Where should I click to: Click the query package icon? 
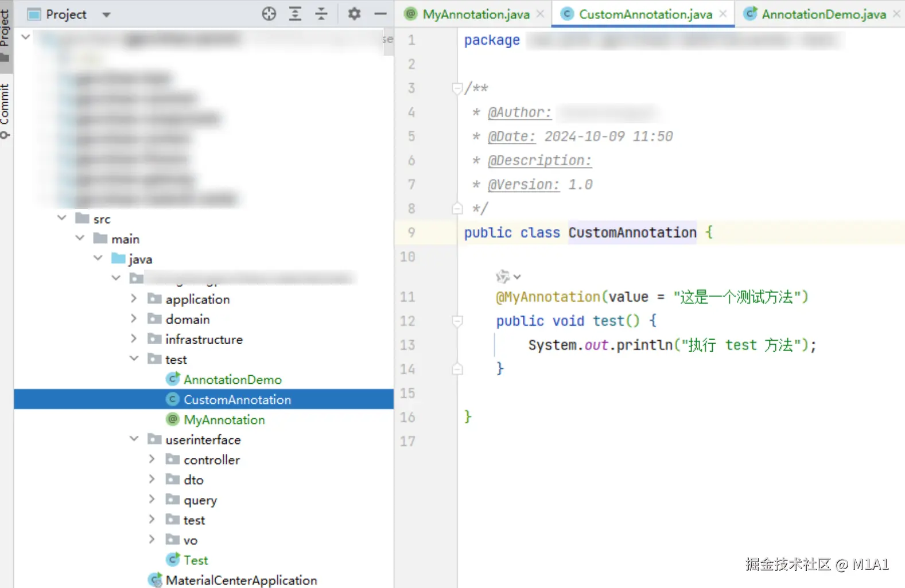(172, 500)
